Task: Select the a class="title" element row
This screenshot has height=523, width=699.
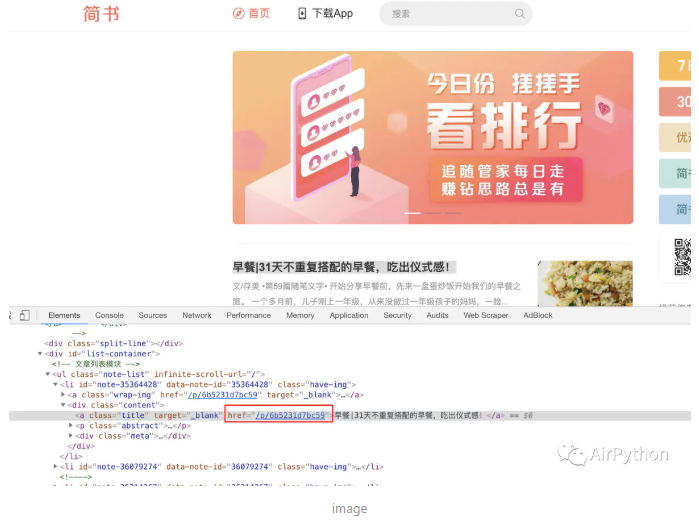Action: (350, 415)
